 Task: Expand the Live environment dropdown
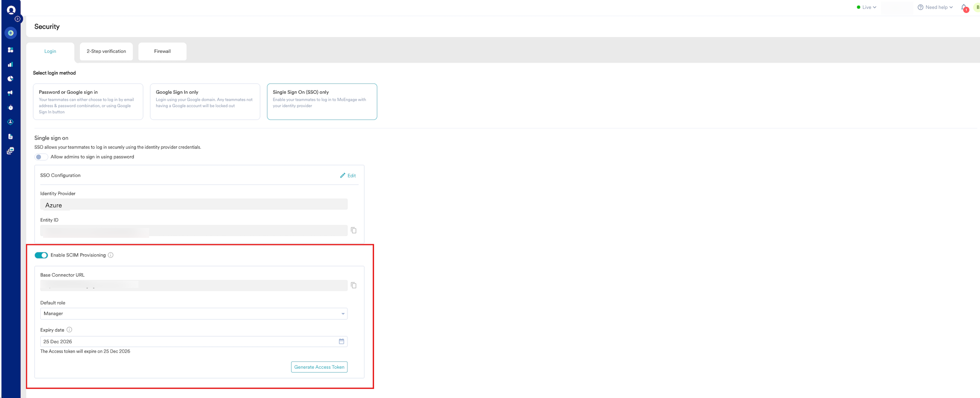click(x=866, y=7)
